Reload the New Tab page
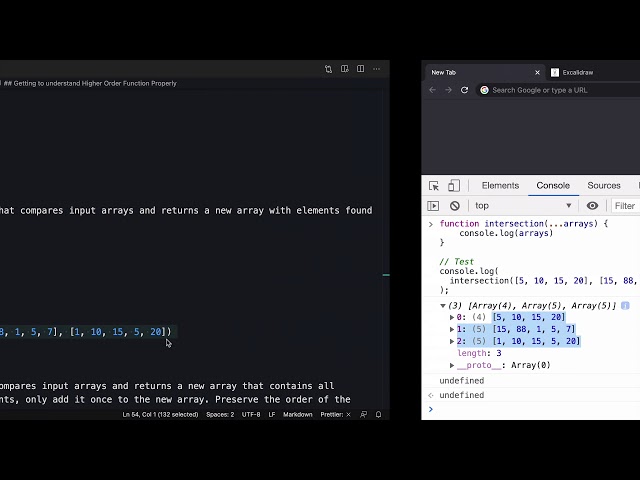Screen dimensions: 640x480 pos(464,90)
